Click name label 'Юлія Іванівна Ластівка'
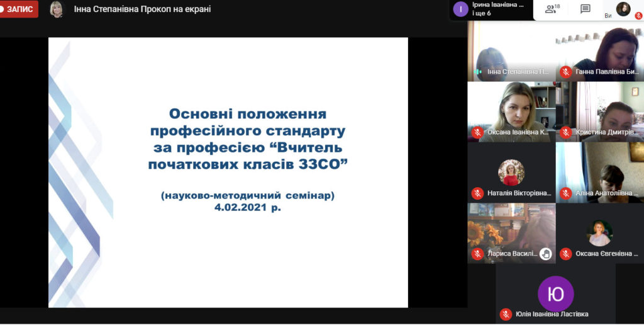Image resolution: width=644 pixels, height=325 pixels. [552, 314]
